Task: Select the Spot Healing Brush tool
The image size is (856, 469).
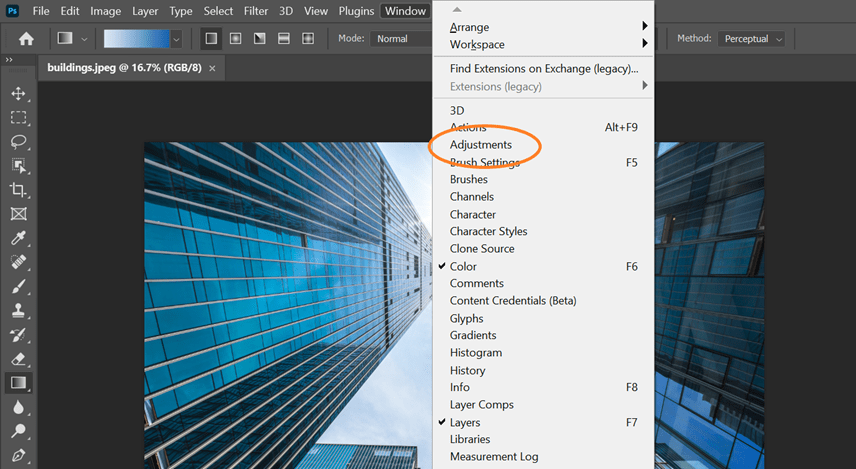Action: 18,262
